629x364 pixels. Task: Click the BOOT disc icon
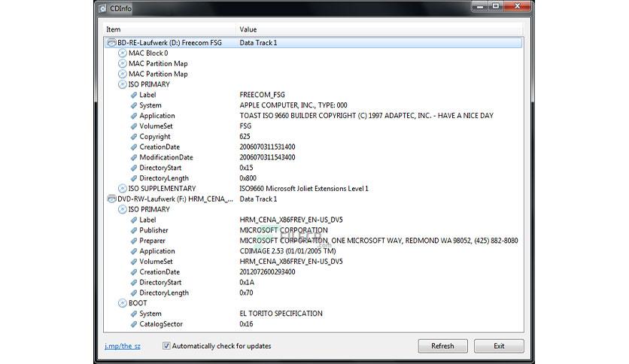(x=123, y=303)
